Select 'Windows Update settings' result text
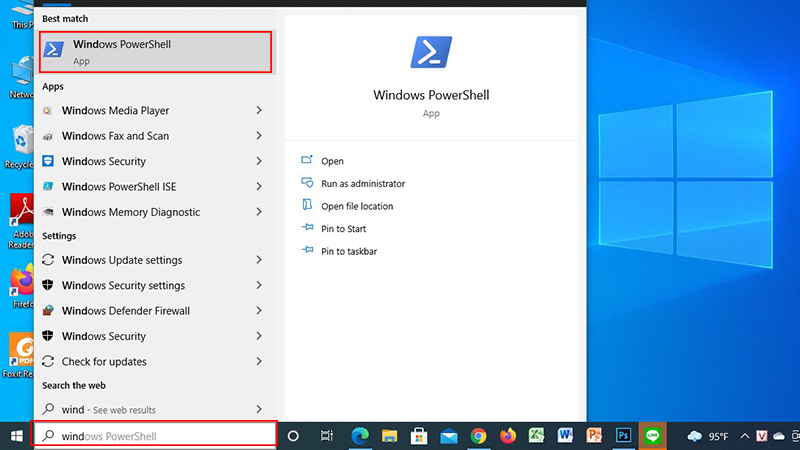Screen dimensions: 800x450 122,260
